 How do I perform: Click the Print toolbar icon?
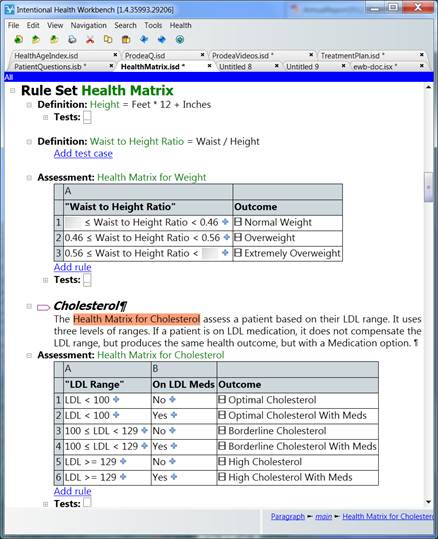pyautogui.click(x=72, y=40)
